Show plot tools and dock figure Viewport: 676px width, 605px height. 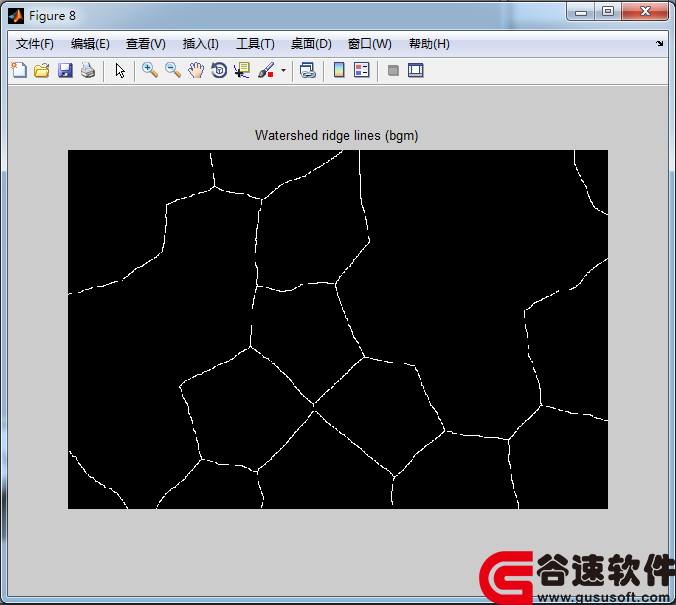[x=416, y=70]
